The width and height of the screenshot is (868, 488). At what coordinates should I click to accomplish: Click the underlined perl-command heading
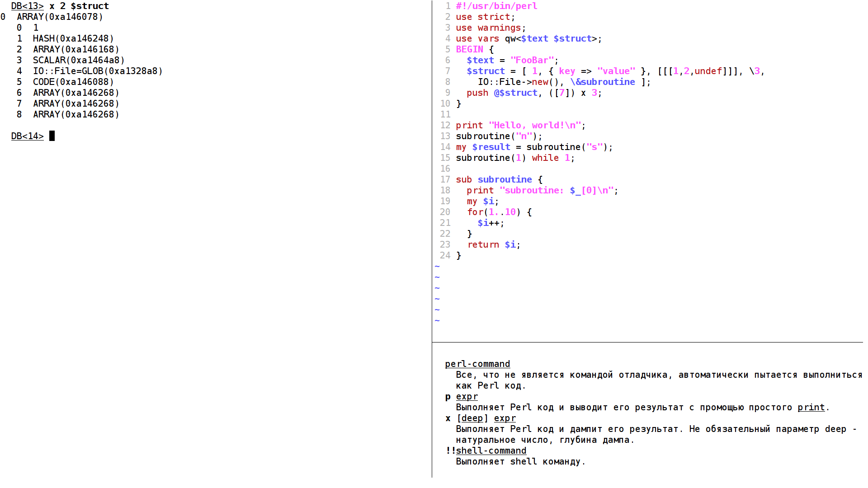point(477,364)
